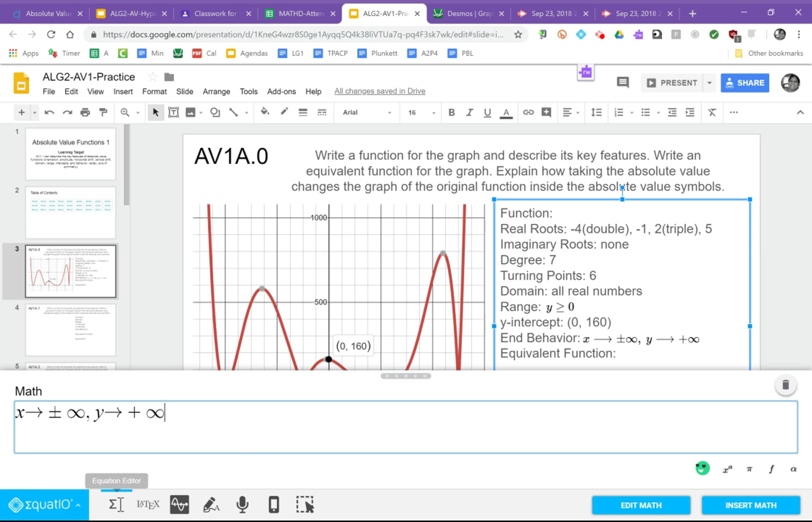Activate the speech input microphone

point(242,505)
